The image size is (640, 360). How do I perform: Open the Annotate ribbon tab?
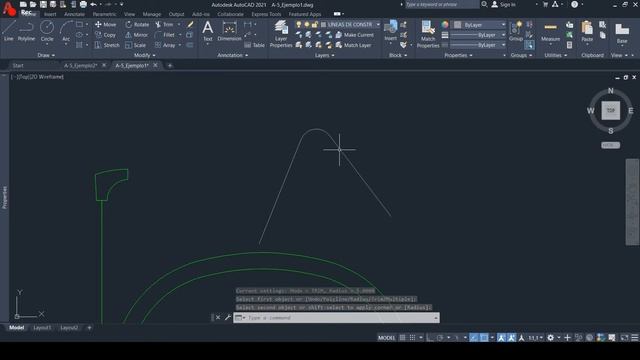coord(74,14)
